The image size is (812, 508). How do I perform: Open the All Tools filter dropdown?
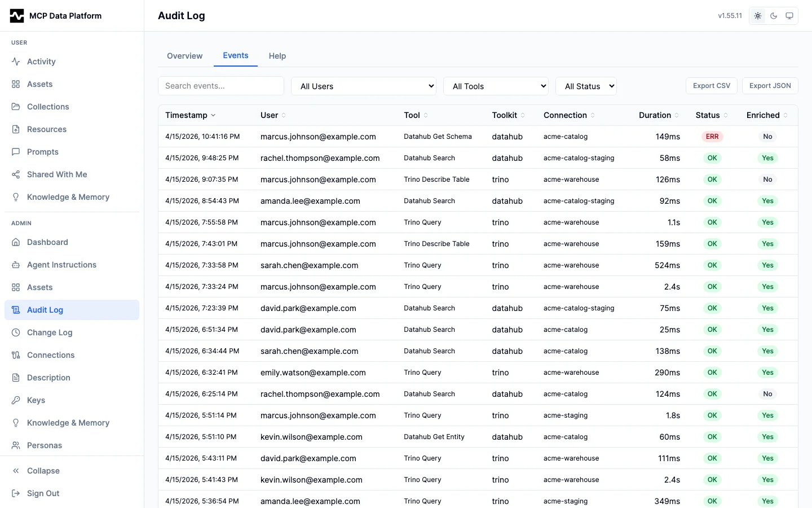tap(496, 86)
